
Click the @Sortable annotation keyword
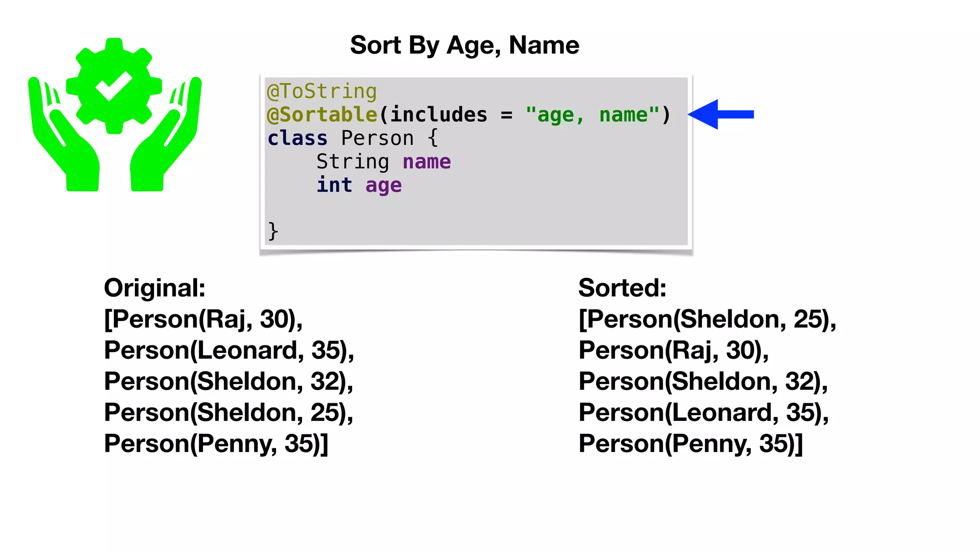point(322,115)
